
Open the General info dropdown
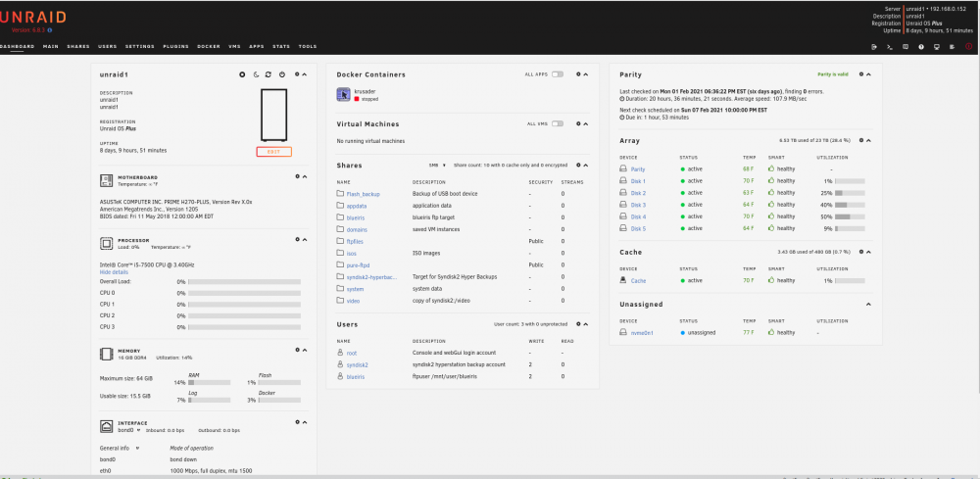(x=120, y=448)
